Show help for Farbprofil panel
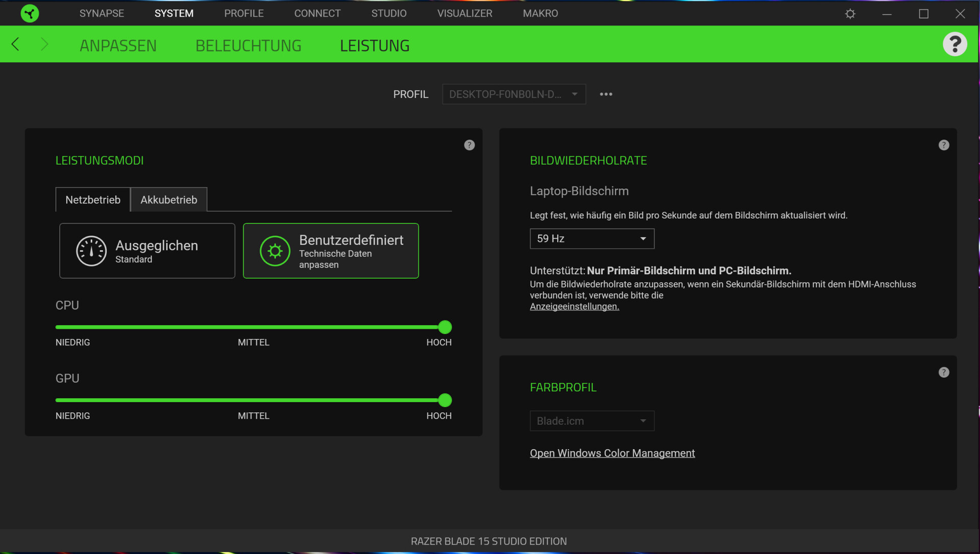Viewport: 980px width, 554px height. (x=944, y=372)
